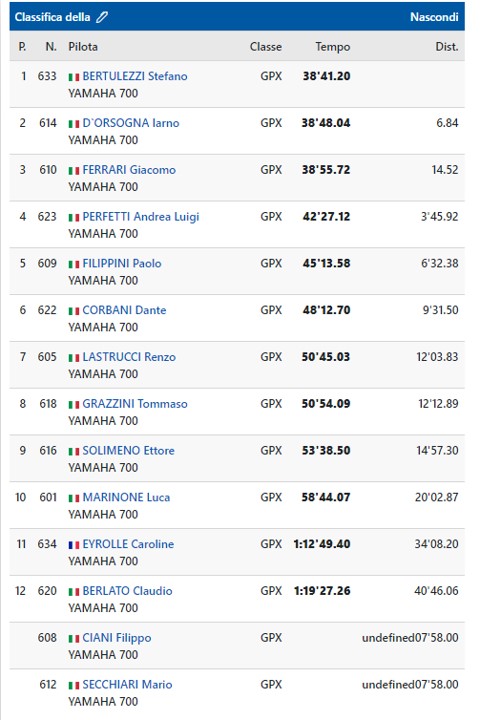Image resolution: width=480 pixels, height=720 pixels.
Task: Click the SECCHIARI Mario link
Action: pos(127,685)
